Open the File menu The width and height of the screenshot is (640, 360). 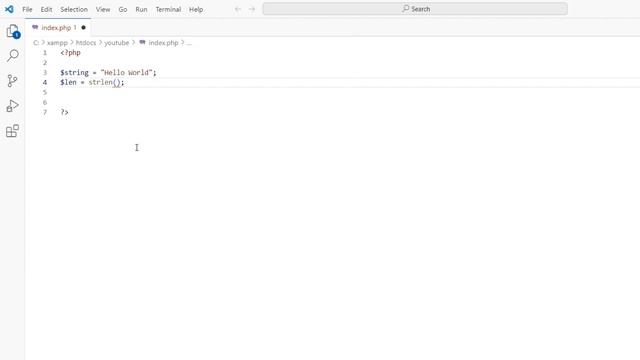(x=27, y=9)
